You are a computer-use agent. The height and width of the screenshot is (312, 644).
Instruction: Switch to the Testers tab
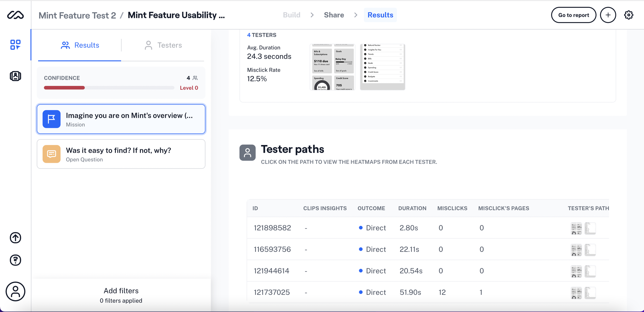click(x=163, y=45)
